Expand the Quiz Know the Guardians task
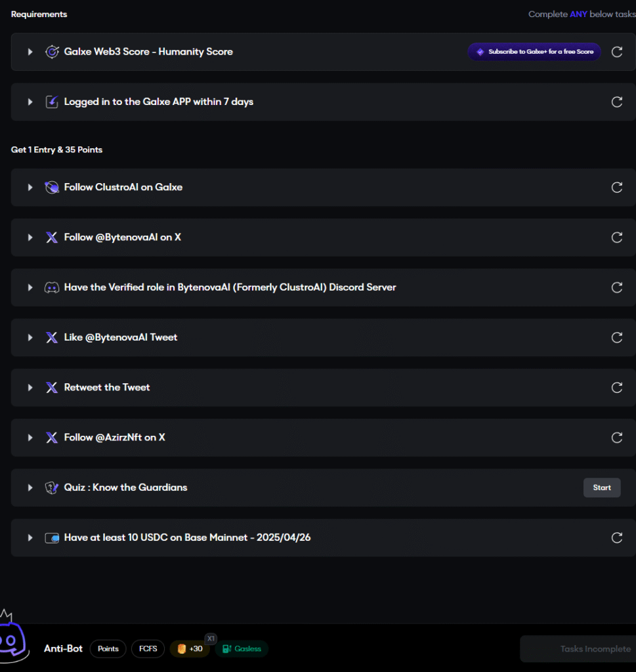The image size is (636, 672). point(30,488)
